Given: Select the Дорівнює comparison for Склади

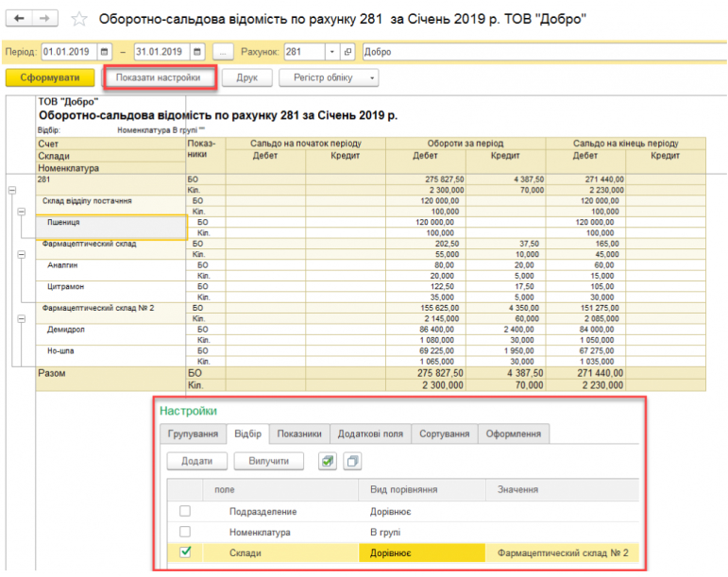Looking at the screenshot, I should click(422, 552).
